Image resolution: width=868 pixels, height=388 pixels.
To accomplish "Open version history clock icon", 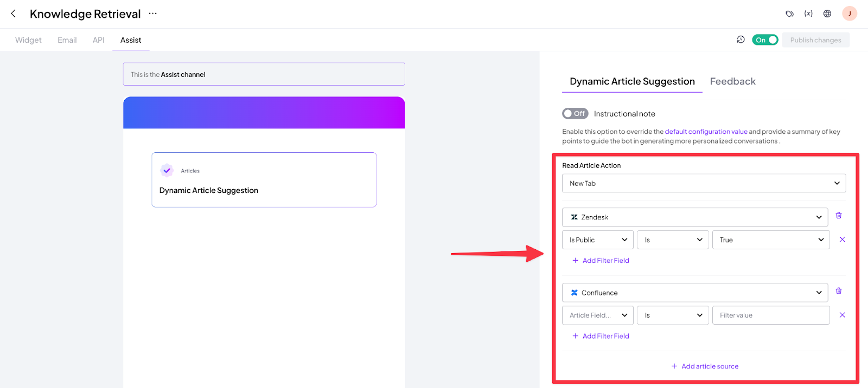I will [741, 40].
